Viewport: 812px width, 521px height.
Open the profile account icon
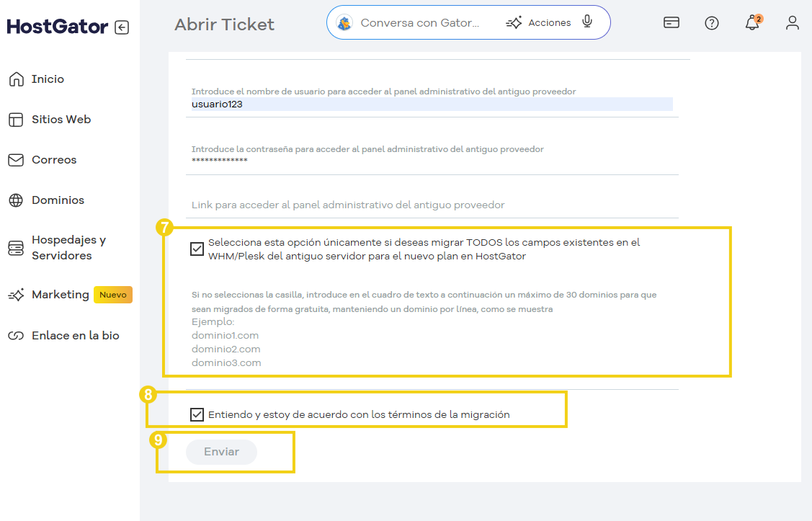(x=793, y=23)
